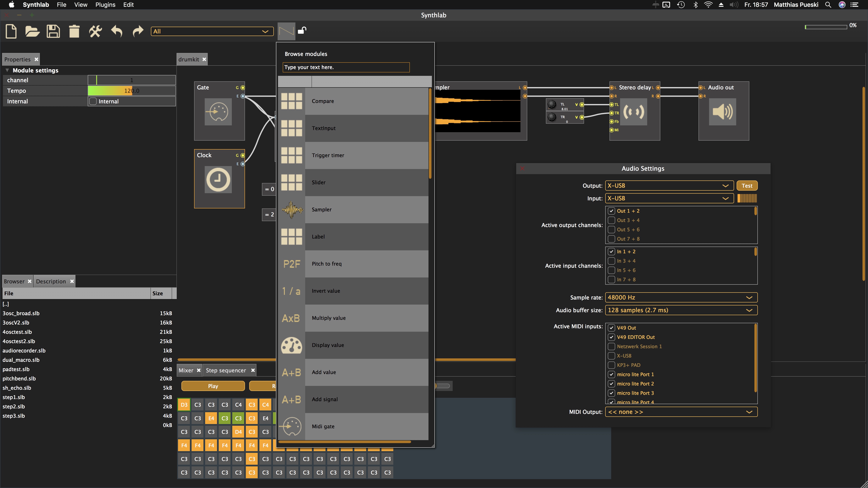
Task: Open settings with the tools icon
Action: point(95,31)
